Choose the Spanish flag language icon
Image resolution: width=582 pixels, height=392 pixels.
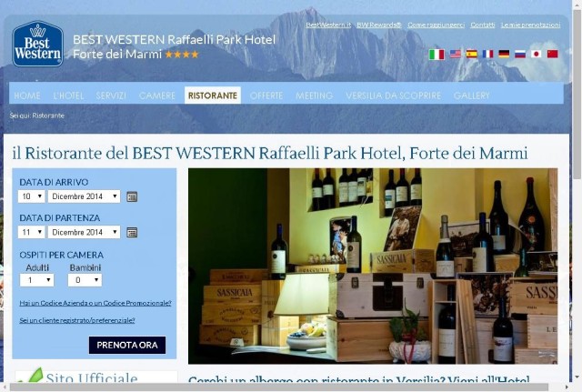471,54
